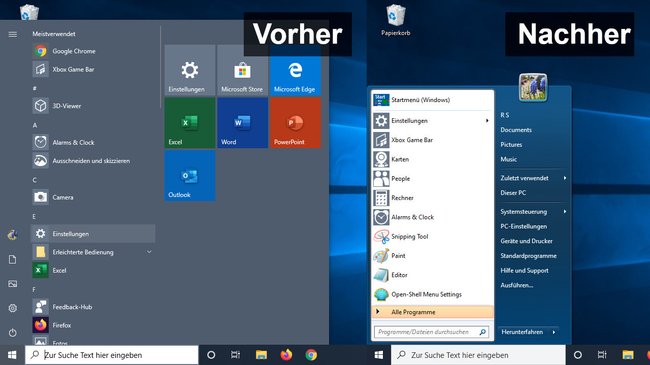Viewport: 650px width, 365px height.
Task: Open Open-Shell Menu Settings
Action: [x=432, y=294]
